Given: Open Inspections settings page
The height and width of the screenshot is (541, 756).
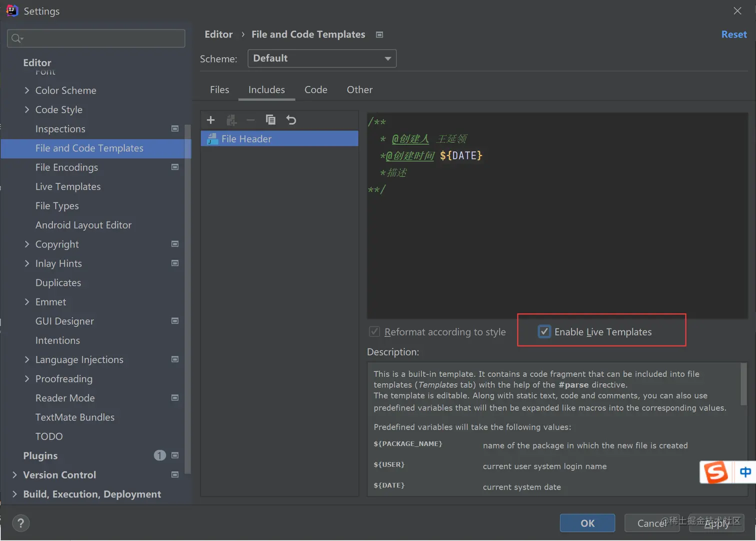Looking at the screenshot, I should [60, 129].
